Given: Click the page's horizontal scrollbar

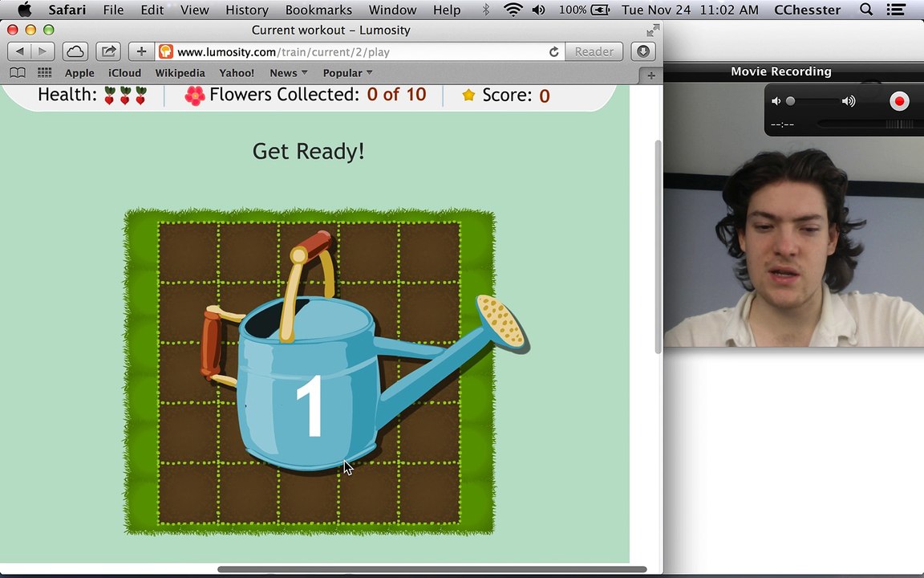Looking at the screenshot, I should coord(432,569).
